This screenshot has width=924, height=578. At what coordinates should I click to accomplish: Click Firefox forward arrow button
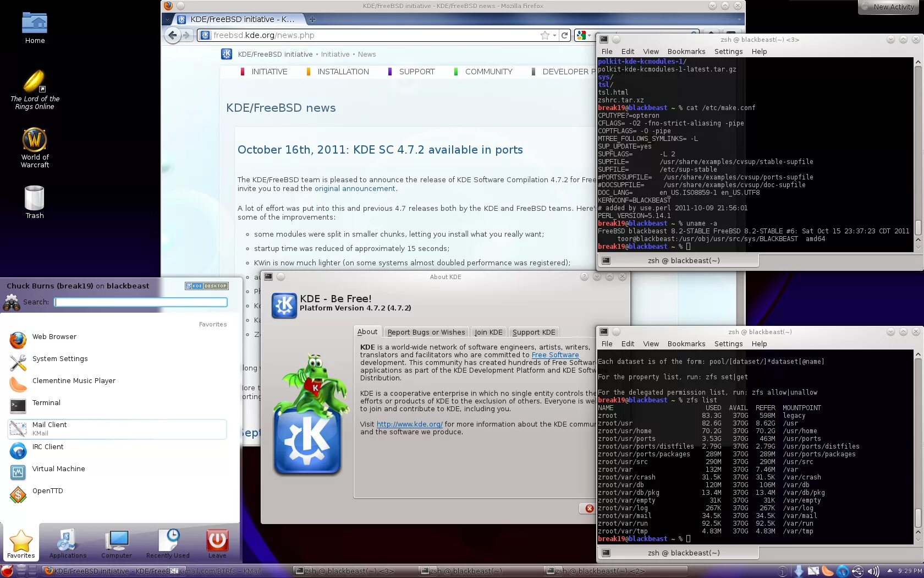tap(186, 35)
